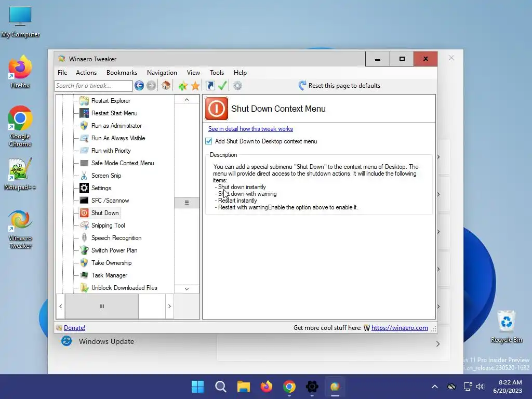Open See in detail how this tweak works link

pos(250,129)
